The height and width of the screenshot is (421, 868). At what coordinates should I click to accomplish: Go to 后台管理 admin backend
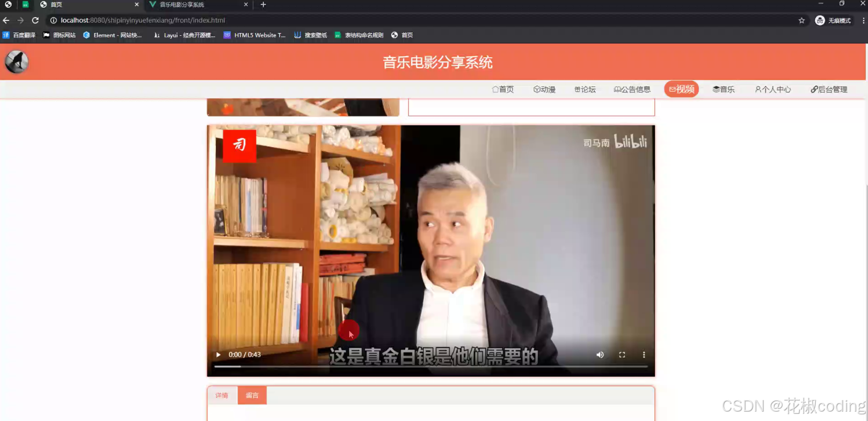[829, 89]
